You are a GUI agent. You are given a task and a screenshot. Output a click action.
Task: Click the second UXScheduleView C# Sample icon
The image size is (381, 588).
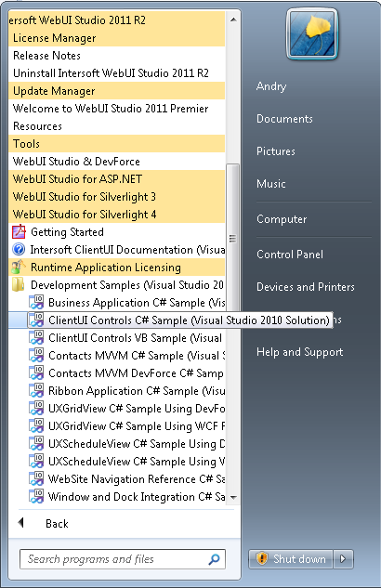[x=36, y=461]
